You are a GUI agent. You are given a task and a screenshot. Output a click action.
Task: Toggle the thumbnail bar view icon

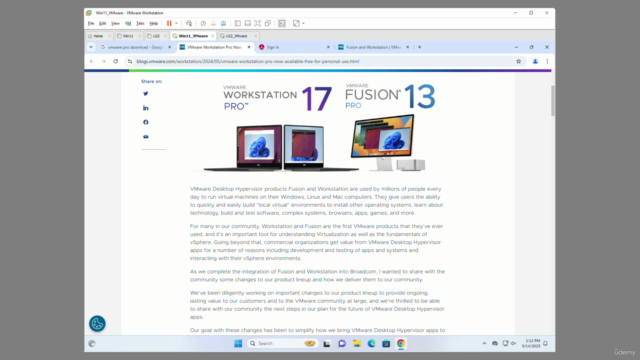coord(247,24)
